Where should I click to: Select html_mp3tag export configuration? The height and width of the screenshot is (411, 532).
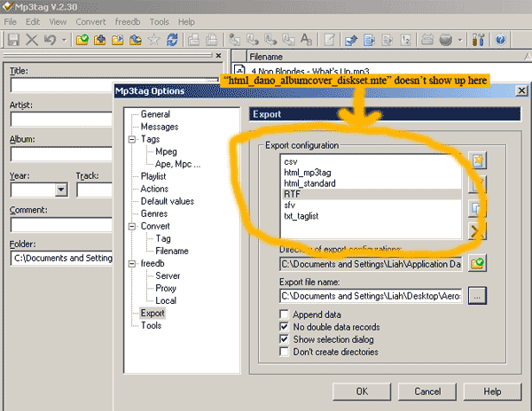[x=372, y=173]
